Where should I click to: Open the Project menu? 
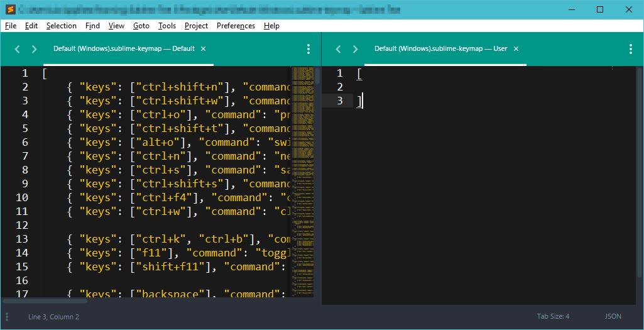coord(196,26)
